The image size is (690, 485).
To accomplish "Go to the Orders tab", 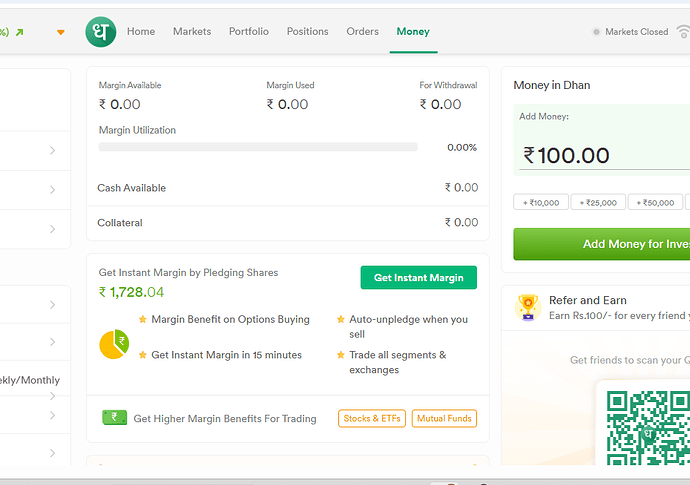I will (x=362, y=32).
